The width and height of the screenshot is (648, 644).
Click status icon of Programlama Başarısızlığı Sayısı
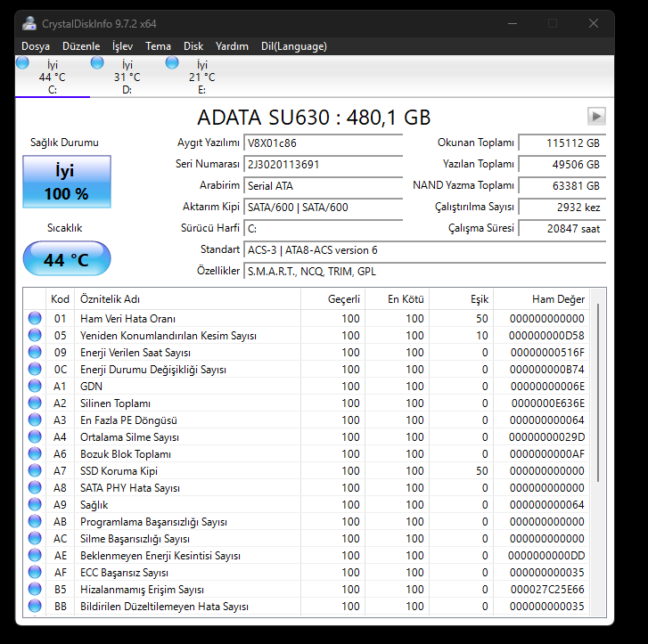click(x=35, y=521)
